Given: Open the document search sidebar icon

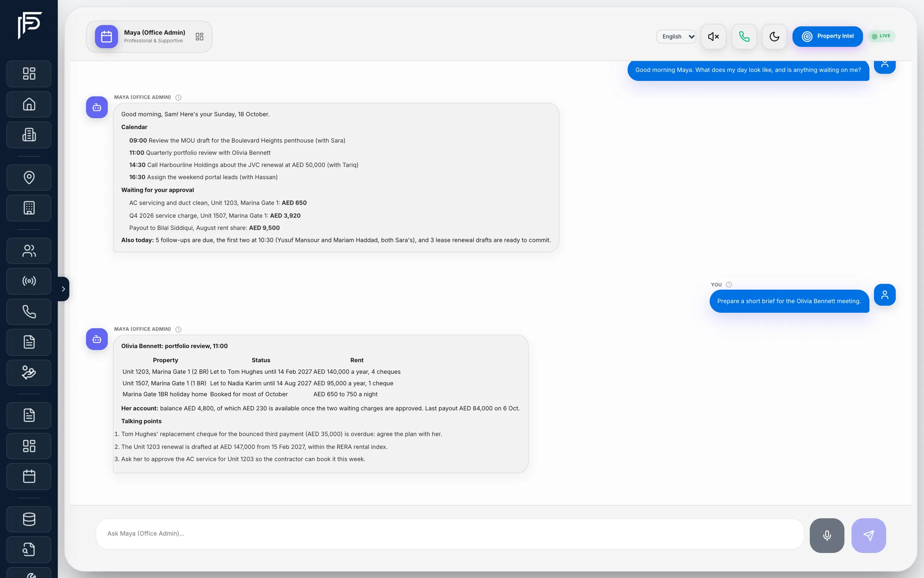Looking at the screenshot, I should click(x=29, y=549).
